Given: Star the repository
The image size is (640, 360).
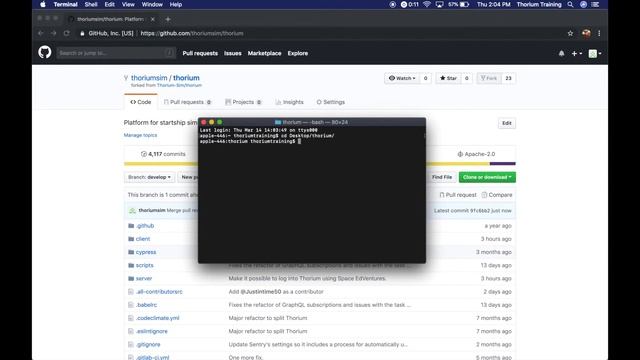Looking at the screenshot, I should coord(448,78).
